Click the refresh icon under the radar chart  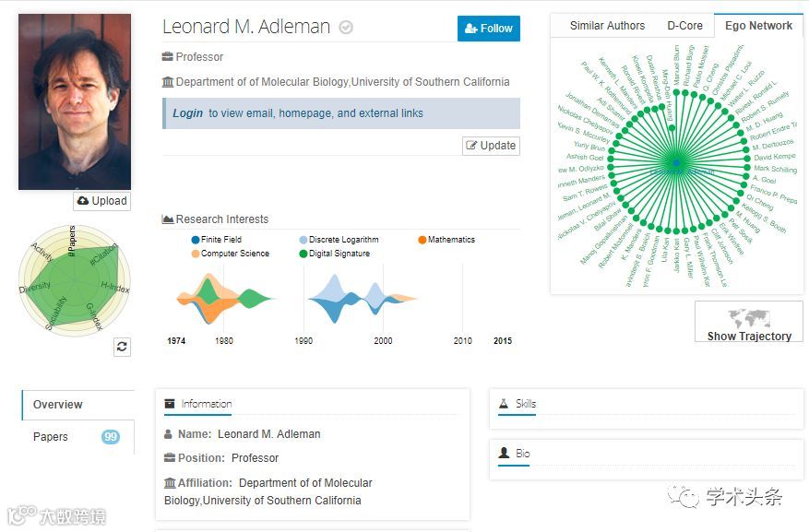[122, 347]
